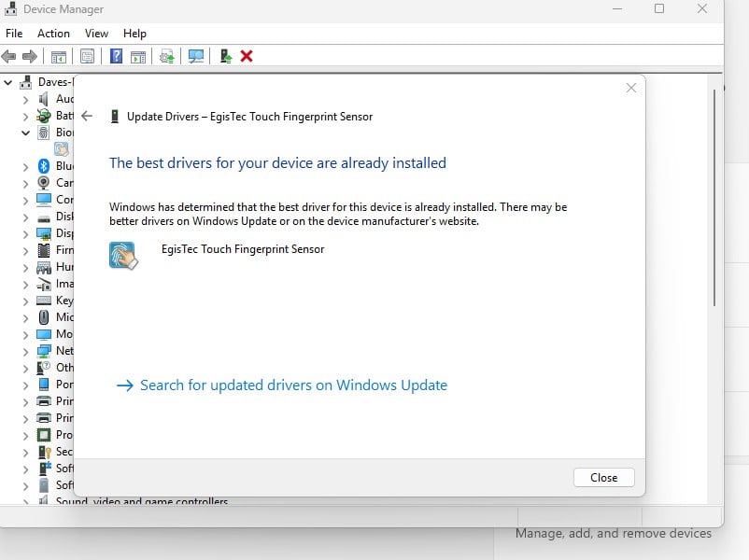Expand the Disk drives node chevron
The image size is (749, 560).
pos(26,217)
